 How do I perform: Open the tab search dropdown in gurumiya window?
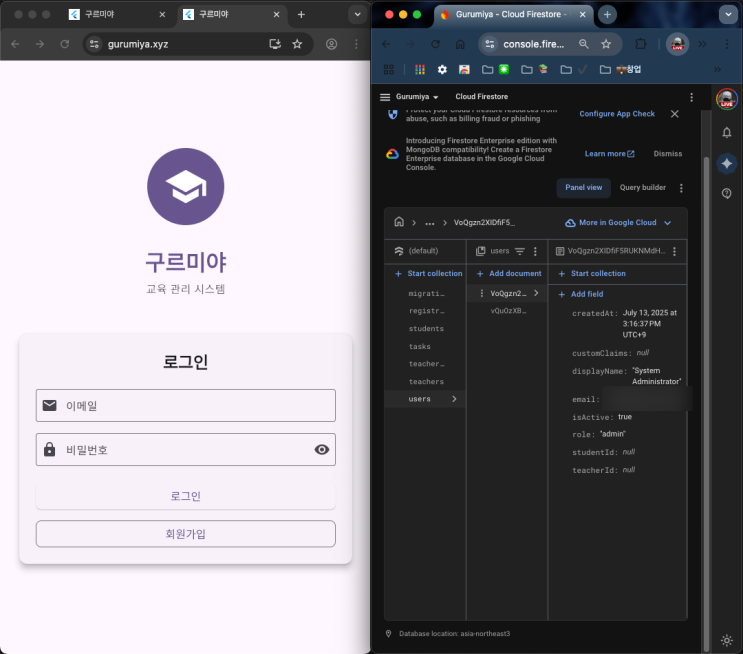coord(357,15)
